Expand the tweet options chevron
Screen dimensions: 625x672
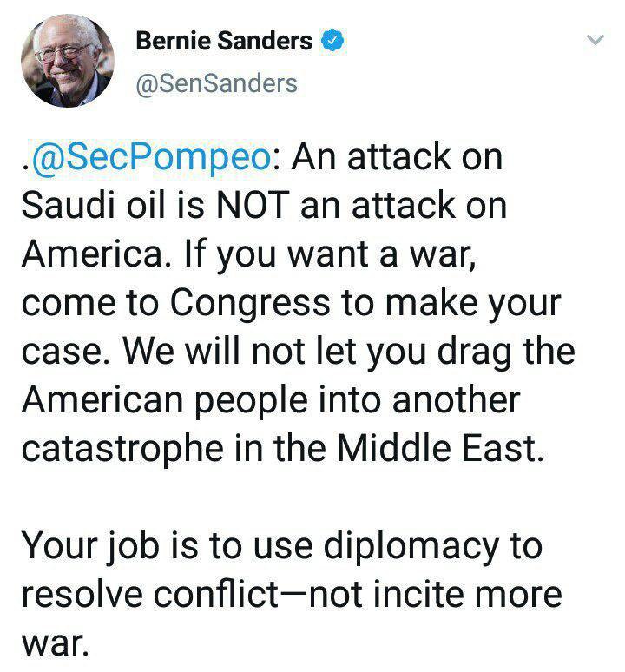click(x=595, y=40)
